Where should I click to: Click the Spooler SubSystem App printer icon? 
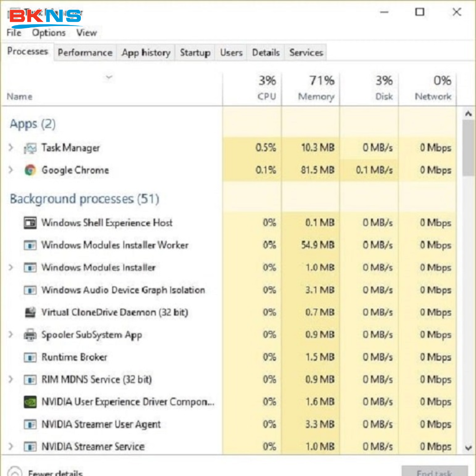click(x=30, y=335)
